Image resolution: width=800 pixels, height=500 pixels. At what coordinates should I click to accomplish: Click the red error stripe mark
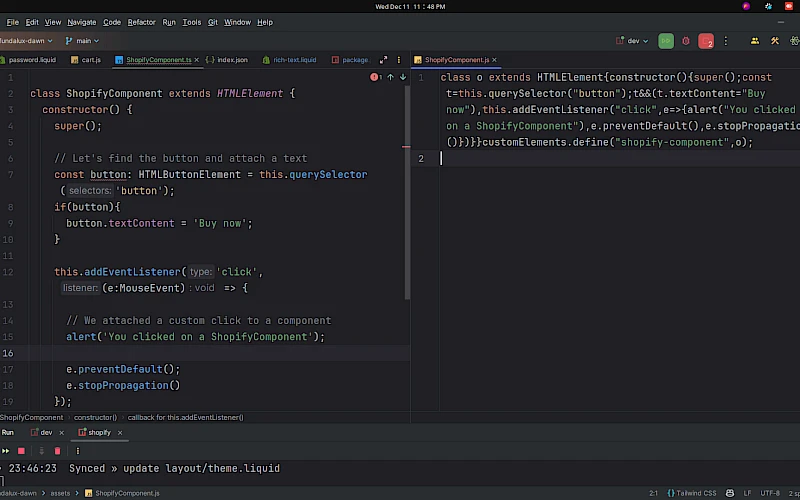point(406,147)
